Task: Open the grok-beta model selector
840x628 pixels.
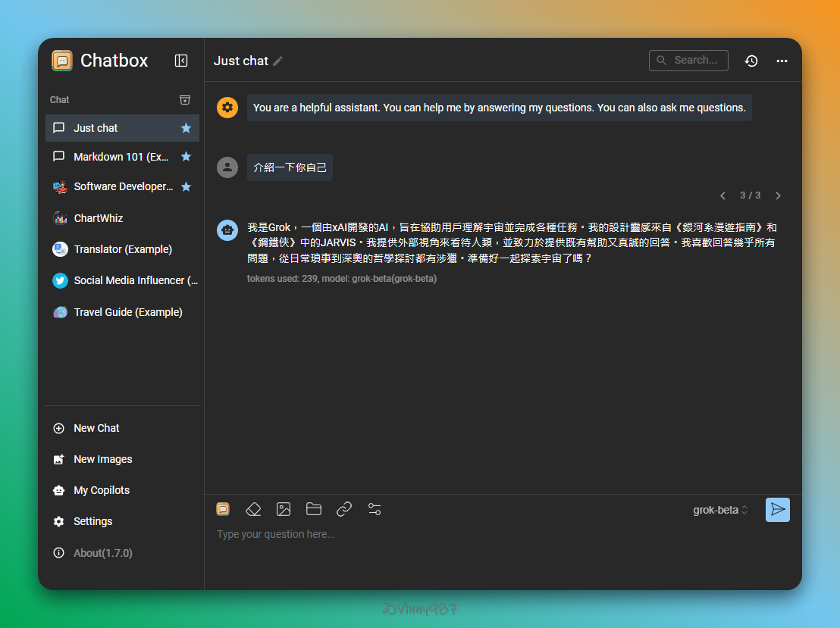Action: pos(720,510)
